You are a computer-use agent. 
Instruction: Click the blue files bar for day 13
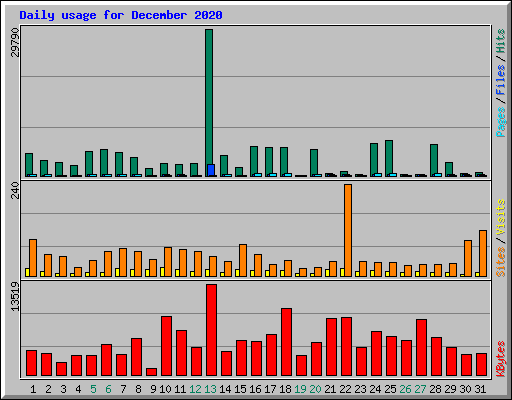pos(211,170)
